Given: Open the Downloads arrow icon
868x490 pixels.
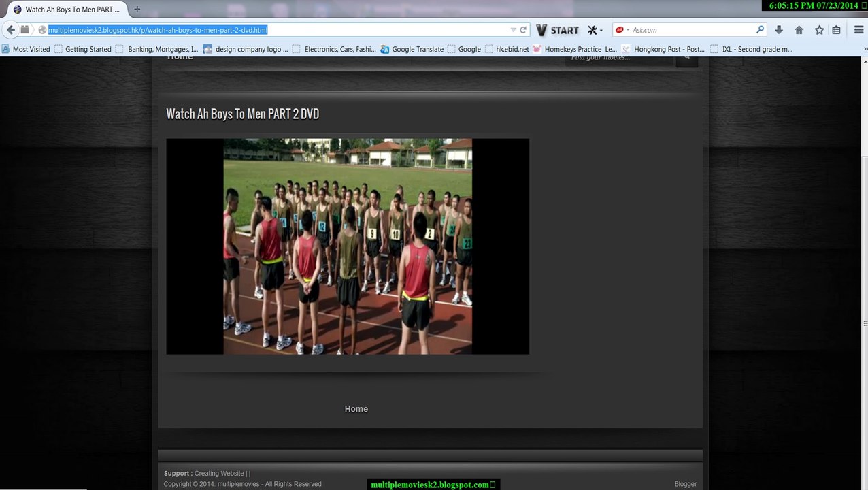Looking at the screenshot, I should 779,30.
